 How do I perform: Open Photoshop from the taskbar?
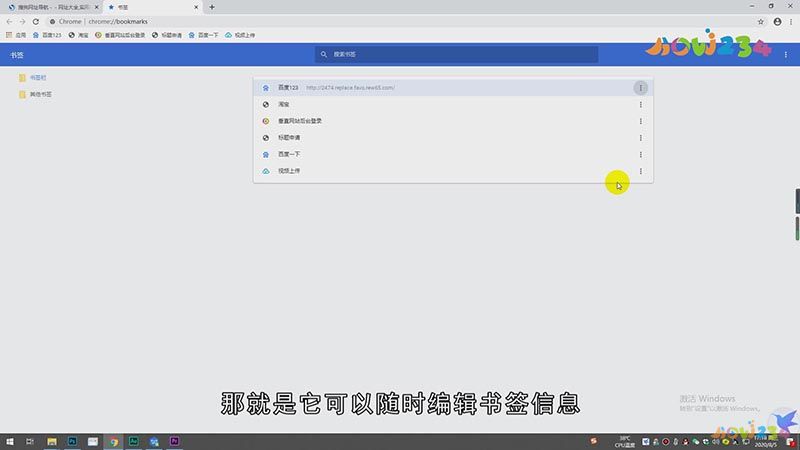[72, 442]
